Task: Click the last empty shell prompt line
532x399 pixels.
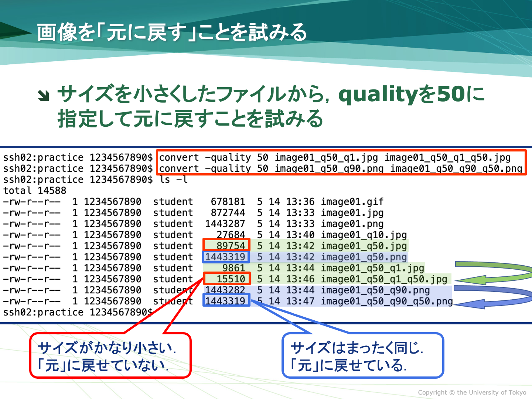Action: click(78, 313)
